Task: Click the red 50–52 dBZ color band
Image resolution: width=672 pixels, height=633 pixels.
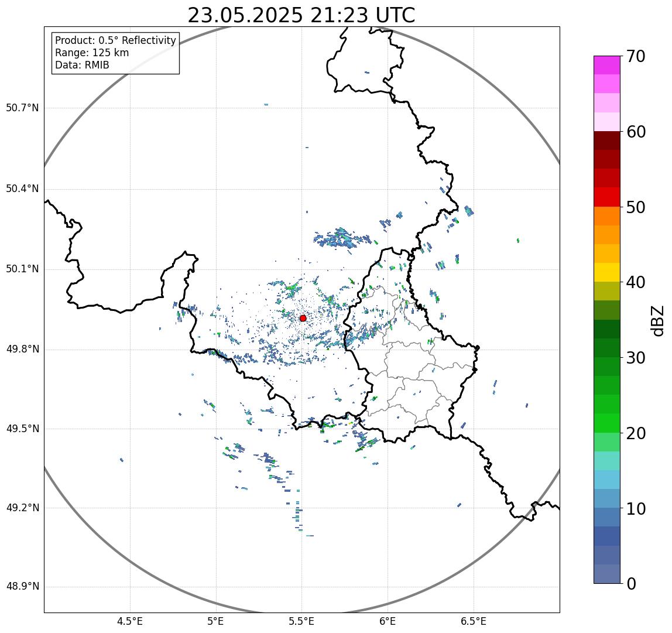Action: (607, 197)
